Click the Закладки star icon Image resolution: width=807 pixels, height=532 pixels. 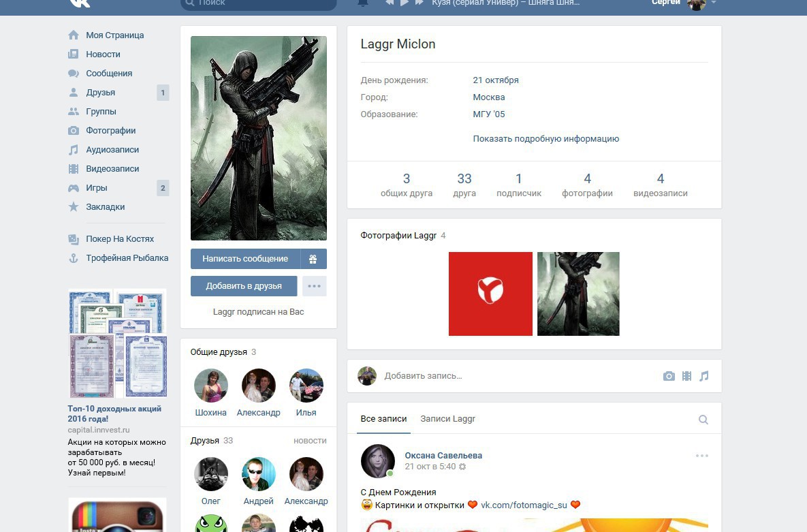coord(74,206)
